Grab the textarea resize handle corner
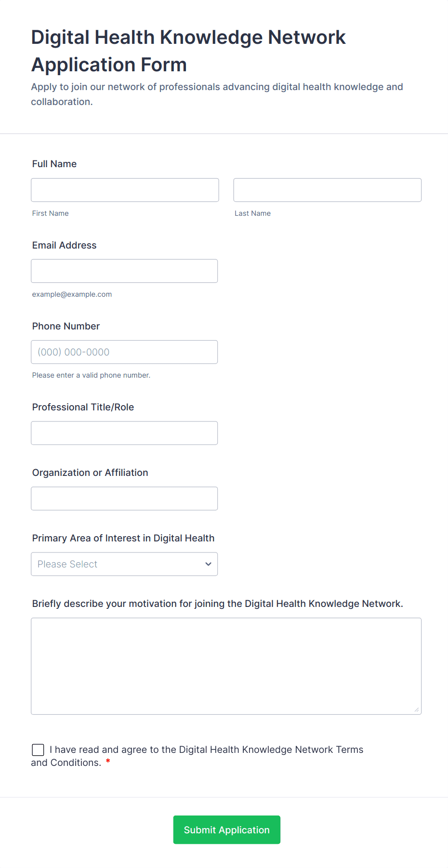The image size is (448, 868). [417, 710]
